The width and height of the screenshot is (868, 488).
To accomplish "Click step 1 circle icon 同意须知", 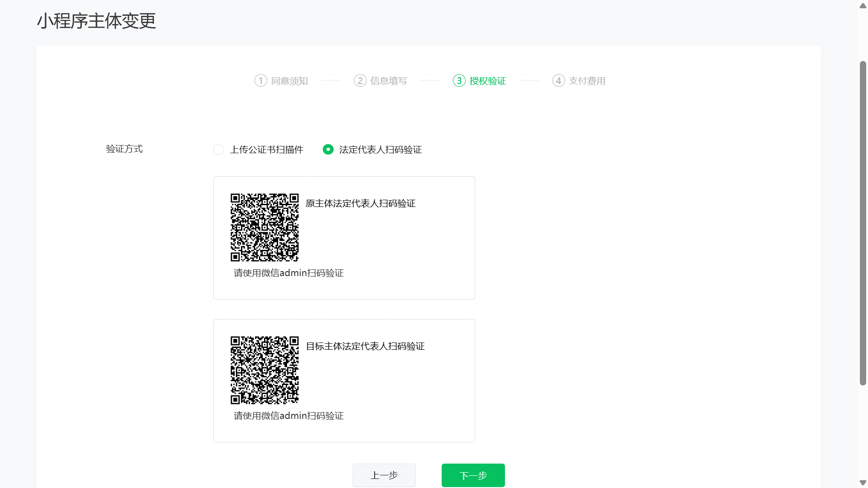I will click(260, 81).
